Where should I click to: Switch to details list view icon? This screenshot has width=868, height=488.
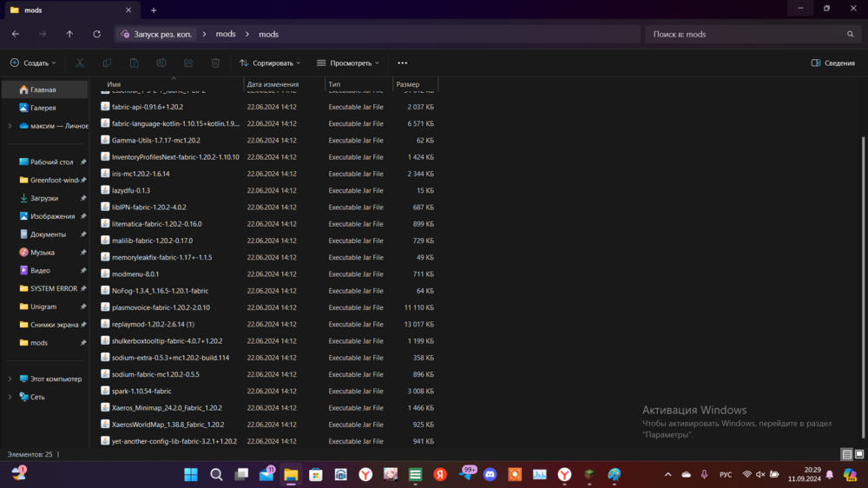[x=847, y=454]
